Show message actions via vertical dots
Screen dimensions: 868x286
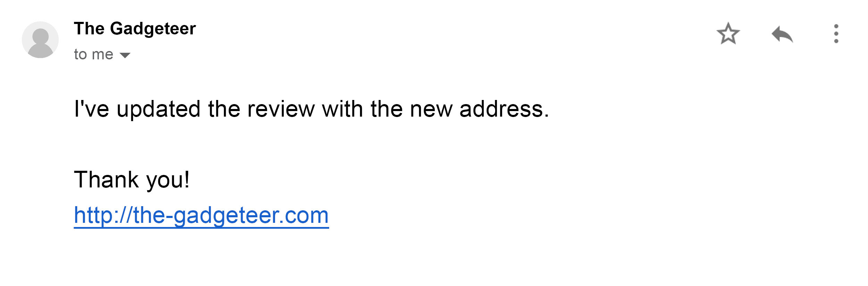click(x=836, y=34)
